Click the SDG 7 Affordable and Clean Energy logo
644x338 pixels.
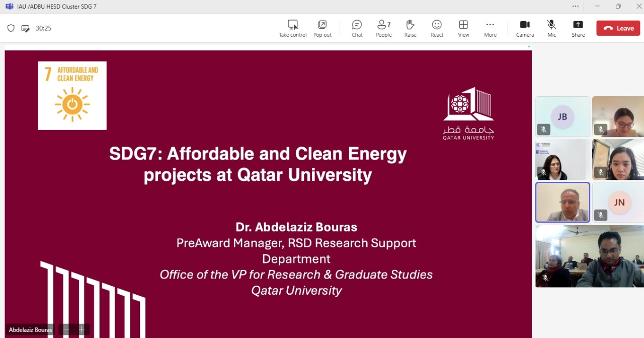[72, 96]
